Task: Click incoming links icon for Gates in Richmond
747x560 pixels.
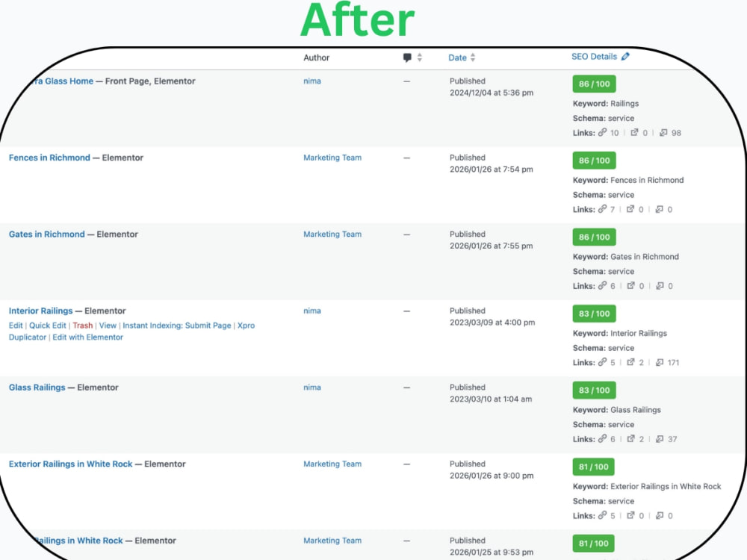Action: (660, 286)
